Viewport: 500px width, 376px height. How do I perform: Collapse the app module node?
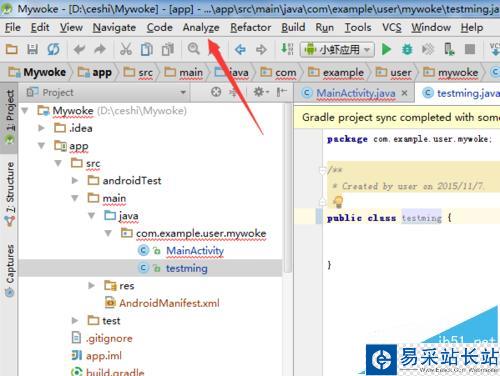(x=41, y=146)
